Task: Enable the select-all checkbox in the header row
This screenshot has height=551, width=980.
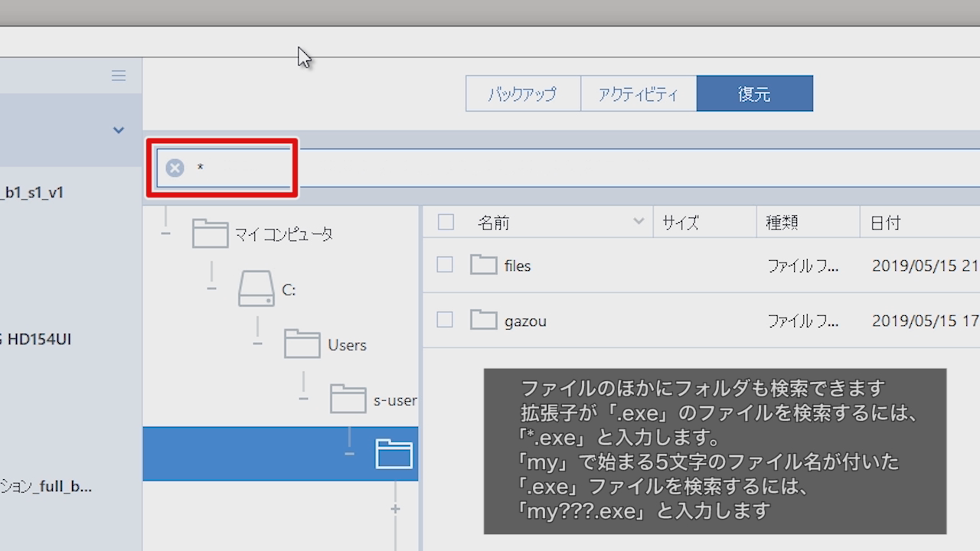Action: coord(444,222)
